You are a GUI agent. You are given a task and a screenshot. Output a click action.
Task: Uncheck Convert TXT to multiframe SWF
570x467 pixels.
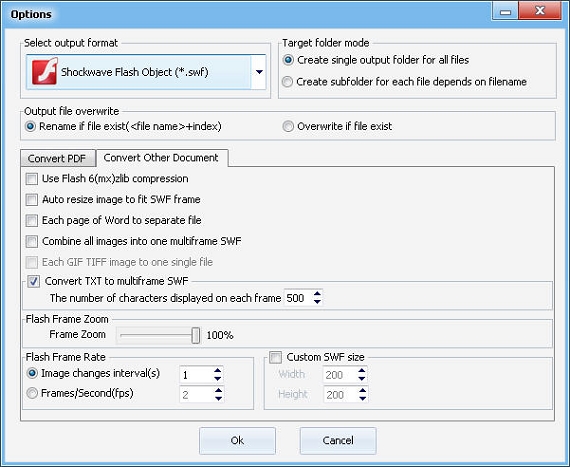pyautogui.click(x=33, y=282)
